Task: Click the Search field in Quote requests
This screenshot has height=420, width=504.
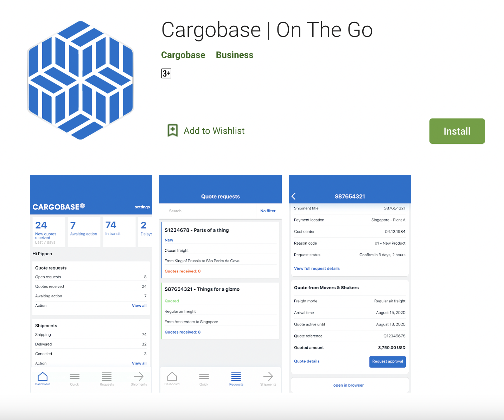Action: 208,211
